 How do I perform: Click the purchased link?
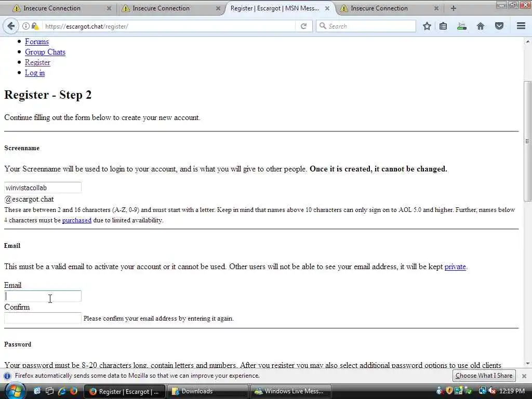coord(77,220)
